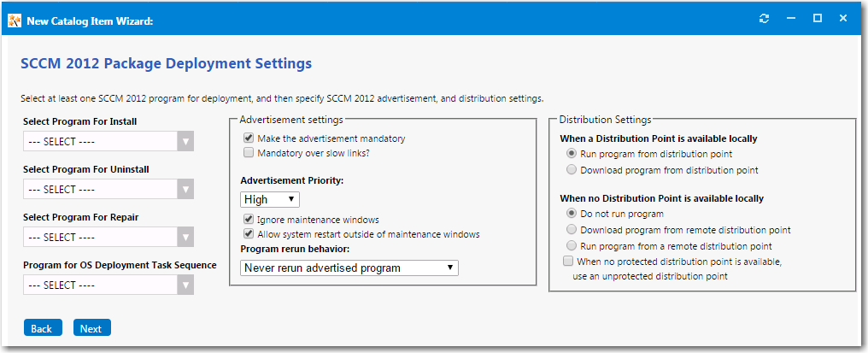Maximize the wizard window
The image size is (868, 353).
coord(817,18)
